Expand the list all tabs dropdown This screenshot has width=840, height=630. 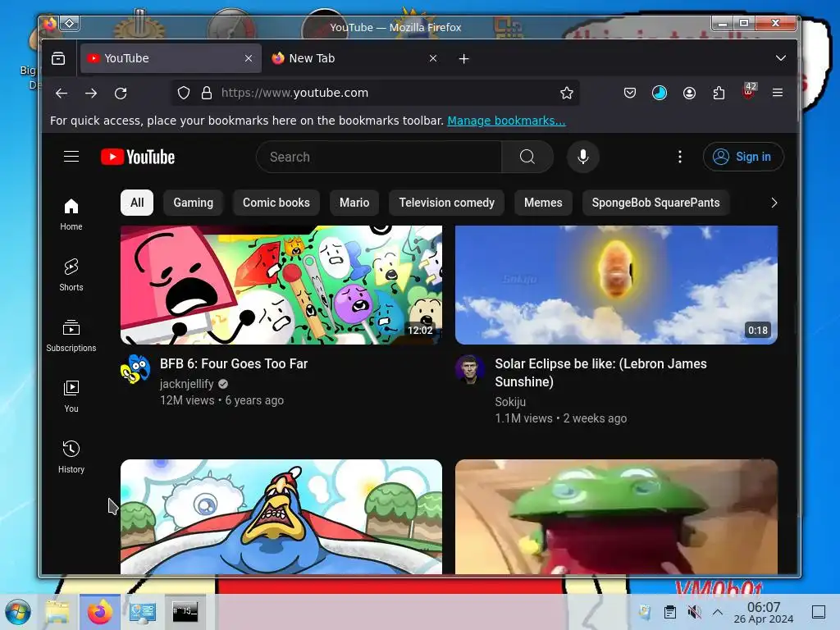[781, 58]
